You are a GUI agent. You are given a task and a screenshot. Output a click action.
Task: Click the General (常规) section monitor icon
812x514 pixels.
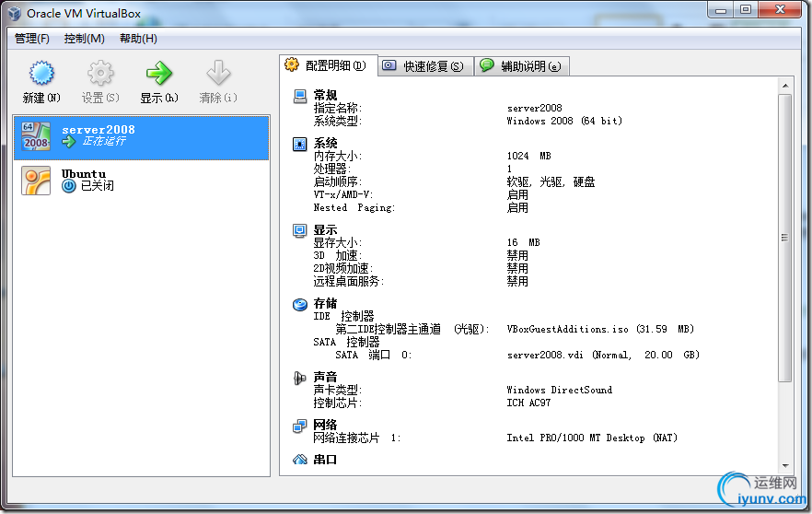point(300,96)
